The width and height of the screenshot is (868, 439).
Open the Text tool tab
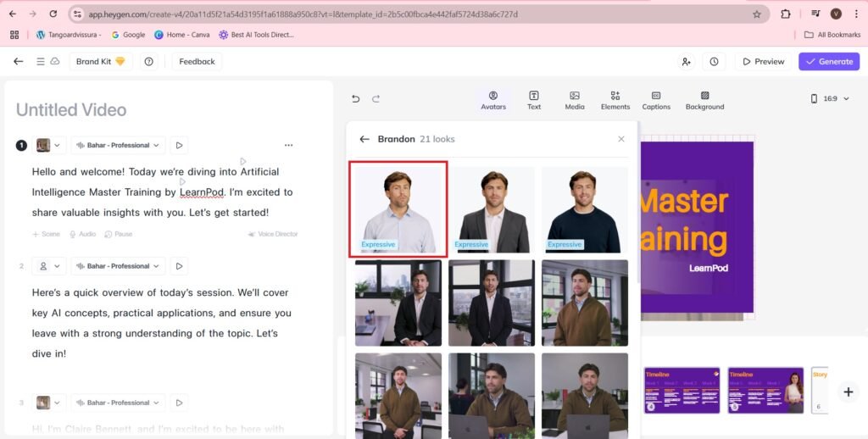(534, 100)
